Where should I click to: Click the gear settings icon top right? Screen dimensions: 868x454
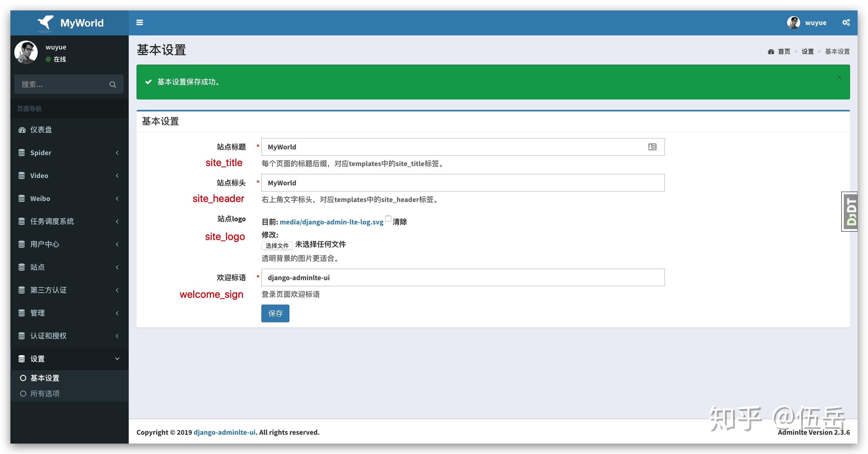(846, 22)
